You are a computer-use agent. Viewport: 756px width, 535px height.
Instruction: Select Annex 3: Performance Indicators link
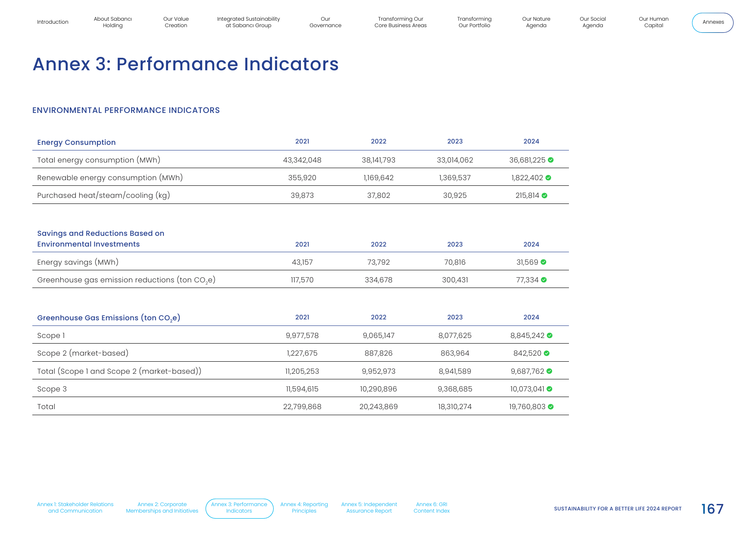239,508
